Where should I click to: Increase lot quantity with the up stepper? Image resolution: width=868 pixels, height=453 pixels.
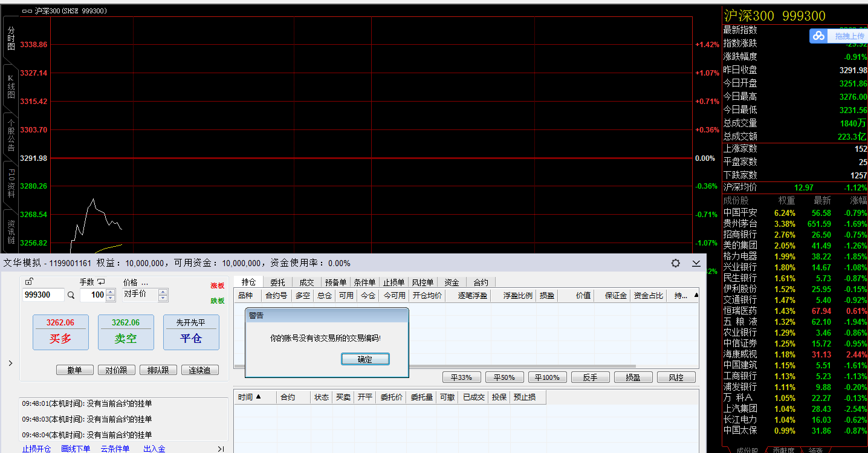[x=110, y=292]
